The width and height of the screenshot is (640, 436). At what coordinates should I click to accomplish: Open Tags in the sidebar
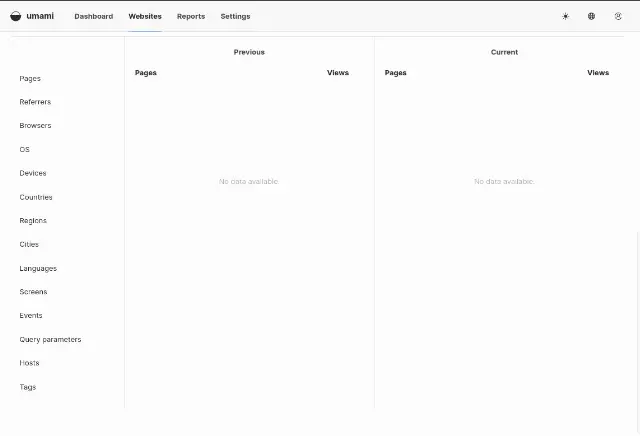coord(28,387)
